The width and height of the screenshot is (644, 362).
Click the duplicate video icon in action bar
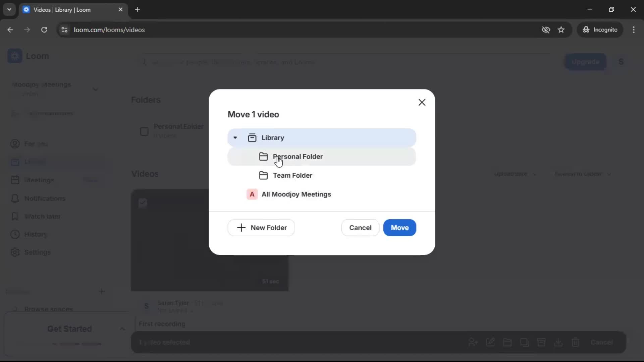click(x=525, y=342)
